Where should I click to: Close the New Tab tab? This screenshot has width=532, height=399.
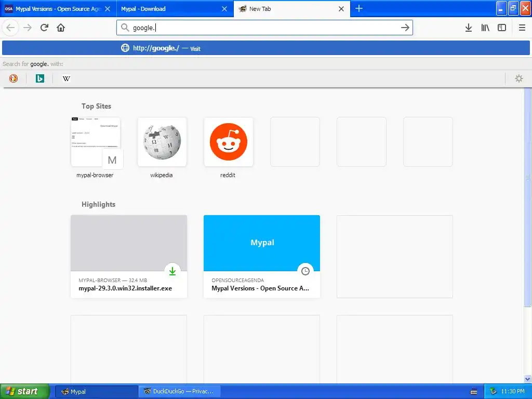click(x=341, y=9)
